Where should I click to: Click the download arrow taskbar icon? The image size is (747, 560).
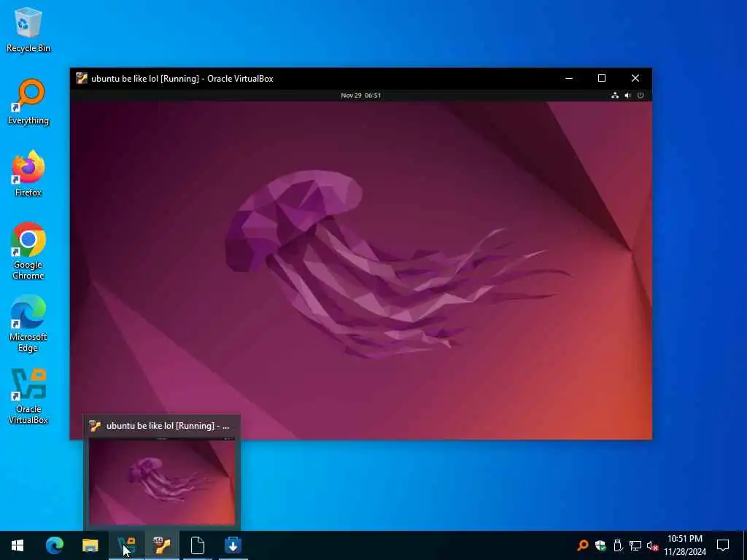(x=233, y=545)
